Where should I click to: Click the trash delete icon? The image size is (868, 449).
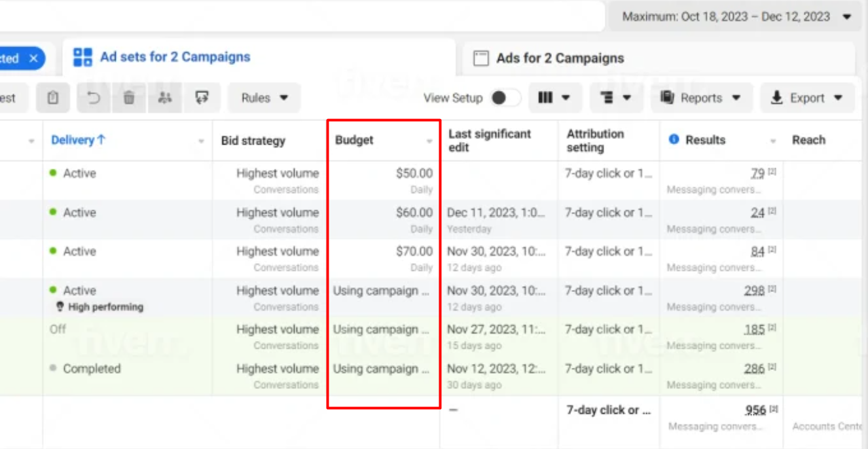[129, 98]
